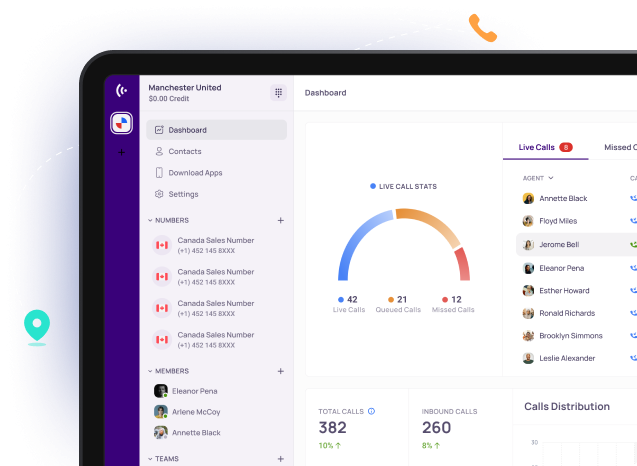Click the Live Calls count badge 8
Viewport: 637px width, 466px height.
[566, 147]
